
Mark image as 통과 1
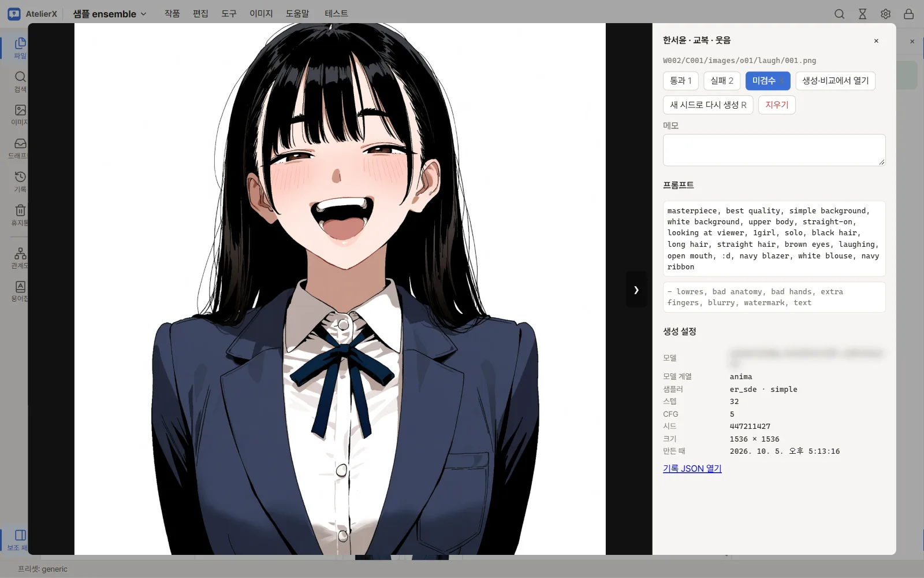click(x=681, y=81)
